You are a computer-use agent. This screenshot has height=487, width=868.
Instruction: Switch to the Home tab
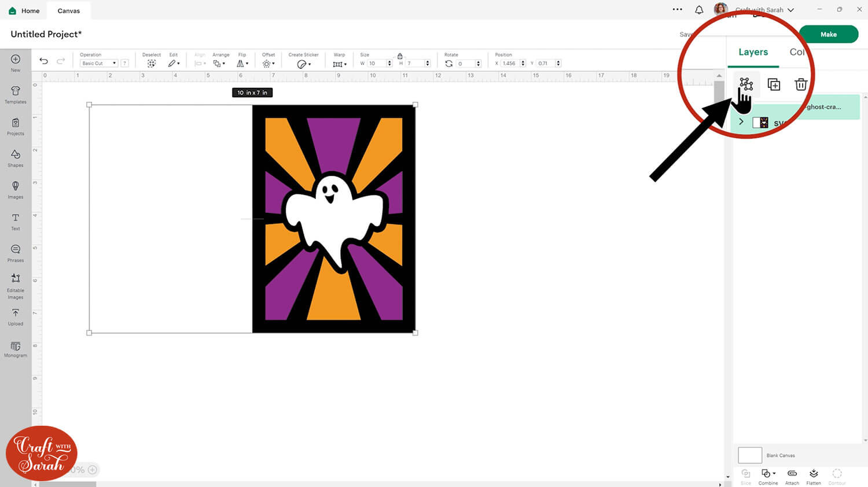pos(24,10)
